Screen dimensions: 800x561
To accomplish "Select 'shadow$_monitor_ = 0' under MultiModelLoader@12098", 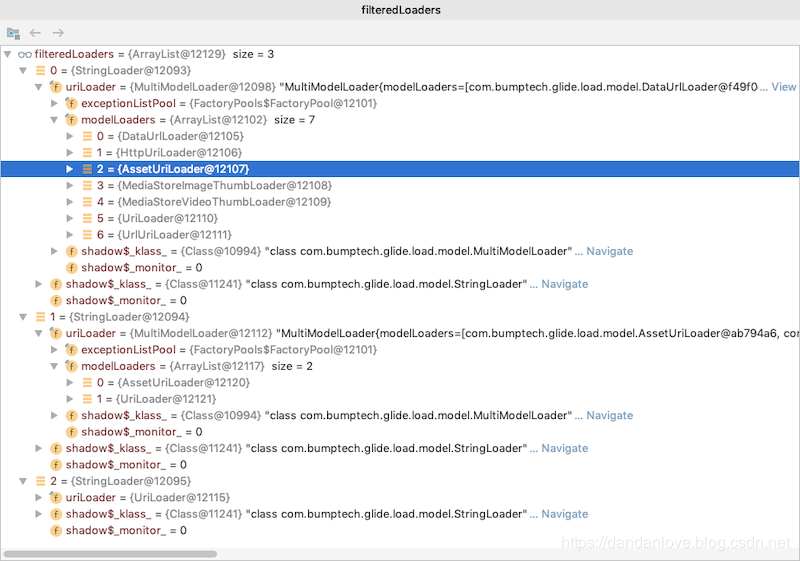I will [142, 268].
